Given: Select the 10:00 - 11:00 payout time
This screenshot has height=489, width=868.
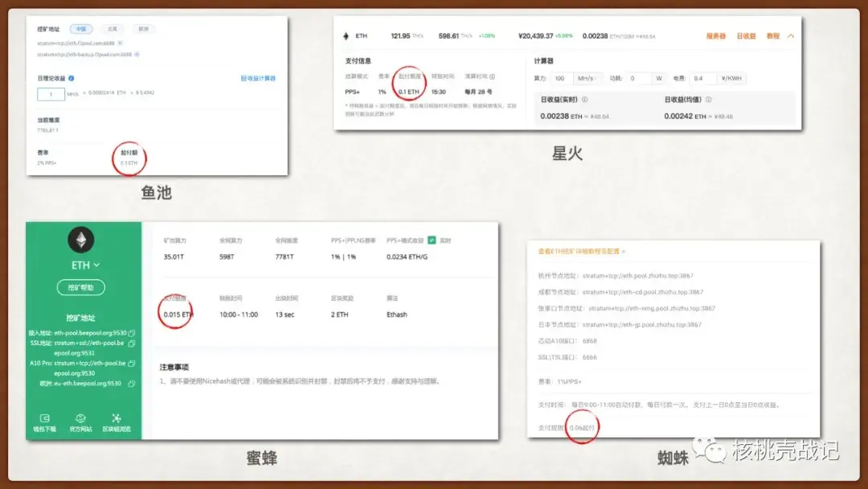Looking at the screenshot, I should click(239, 314).
